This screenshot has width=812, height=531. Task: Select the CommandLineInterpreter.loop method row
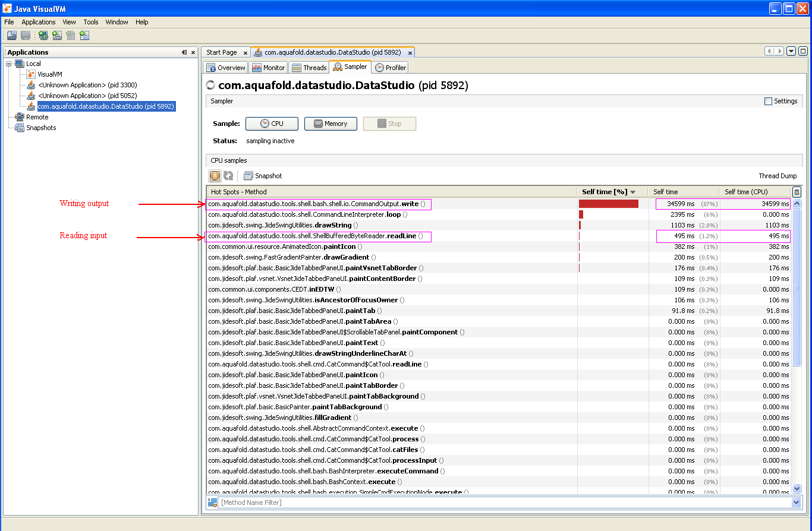[499, 214]
